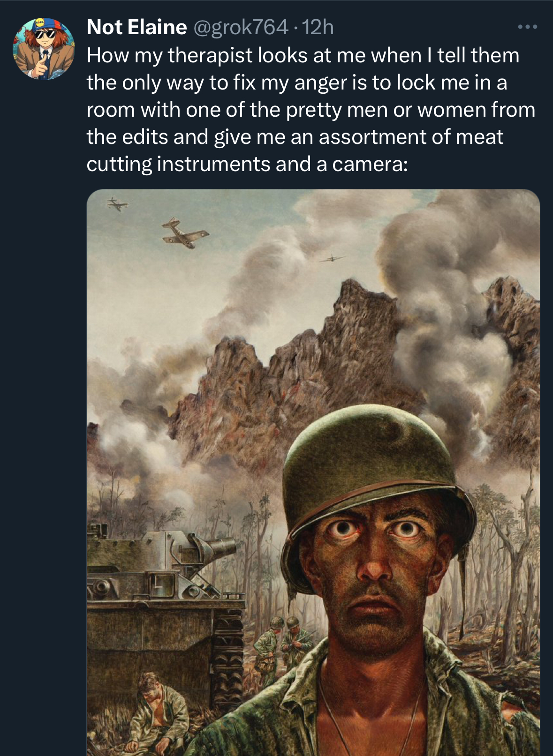Click the tank's cannon barrel

pos(212,549)
